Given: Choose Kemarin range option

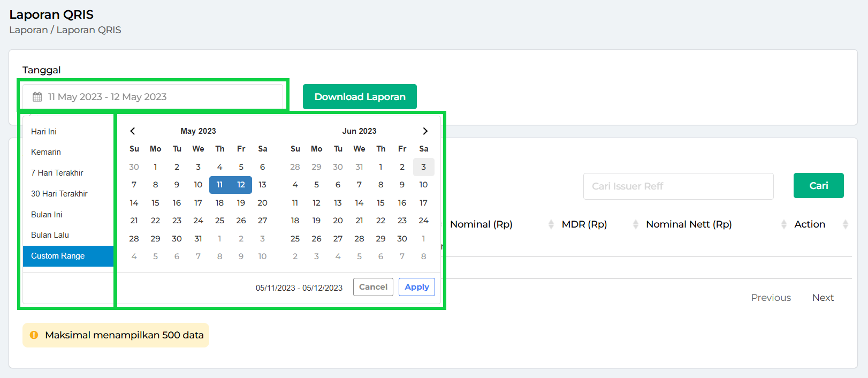Looking at the screenshot, I should click(68, 152).
